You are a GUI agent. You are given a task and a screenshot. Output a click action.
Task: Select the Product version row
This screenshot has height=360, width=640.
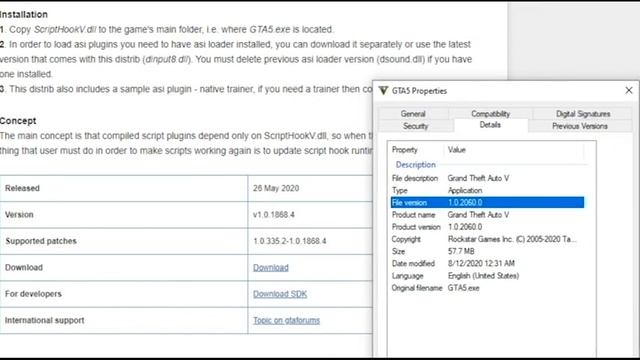(x=487, y=227)
